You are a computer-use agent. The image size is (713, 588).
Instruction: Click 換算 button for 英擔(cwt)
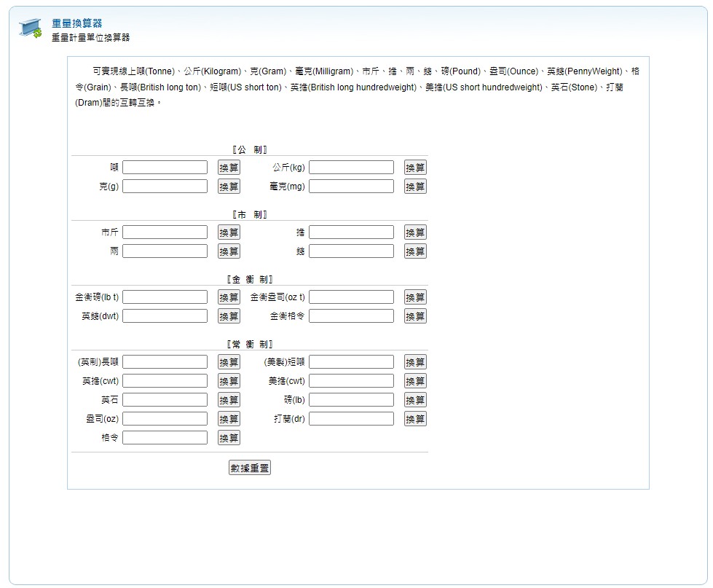click(229, 381)
